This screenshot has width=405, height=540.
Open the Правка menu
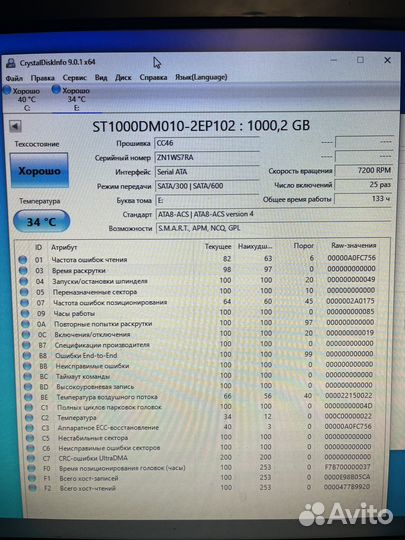[43, 78]
